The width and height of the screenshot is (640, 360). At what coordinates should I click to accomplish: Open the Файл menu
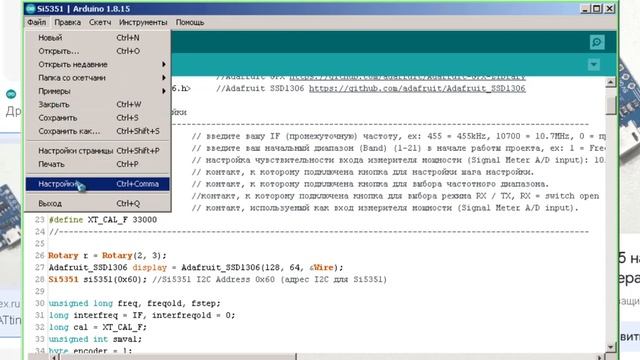(37, 22)
